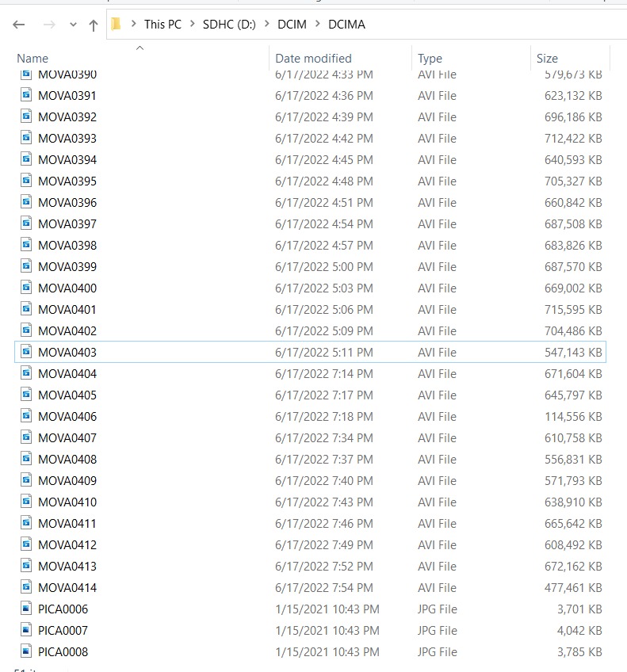Go back using the Back arrow
The width and height of the screenshot is (627, 672).
click(19, 25)
